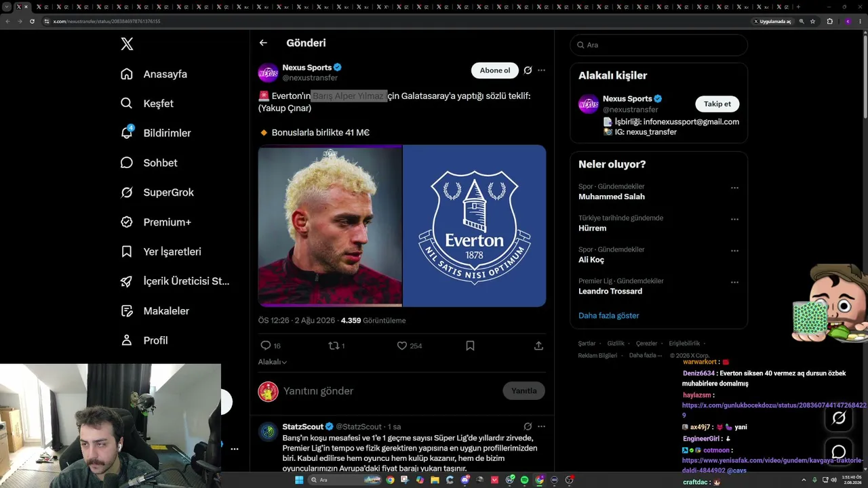Open Nexus Sports avatar on the post
Image resolution: width=868 pixels, height=488 pixels.
point(269,73)
